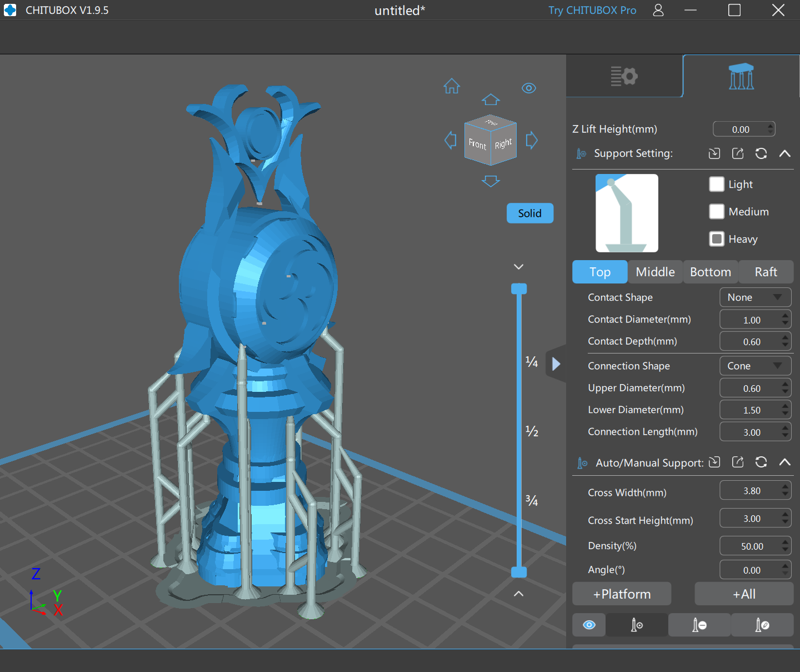Switch to the Middle tab
Screen dimensions: 800x672
point(656,272)
